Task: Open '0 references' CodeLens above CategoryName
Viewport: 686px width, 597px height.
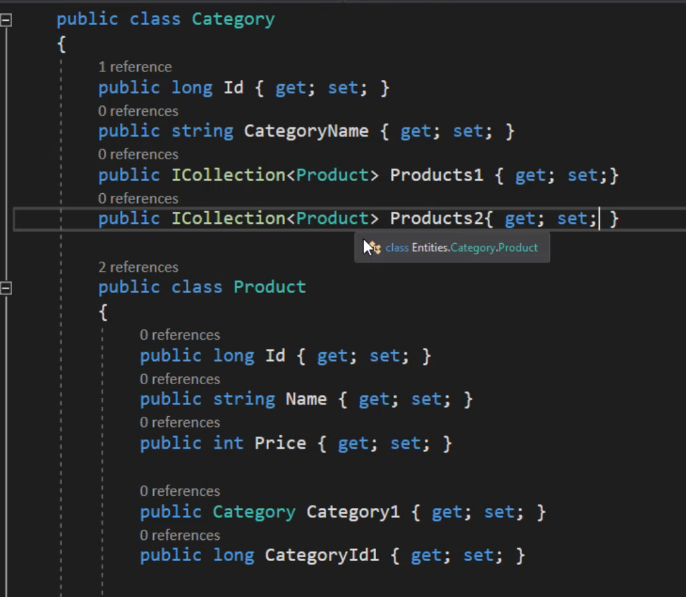Action: (138, 111)
